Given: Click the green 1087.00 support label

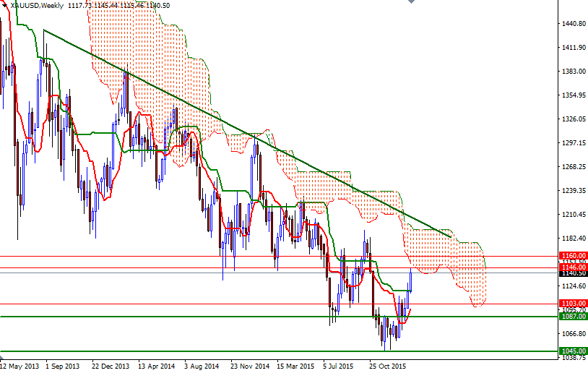Looking at the screenshot, I should coord(574,317).
